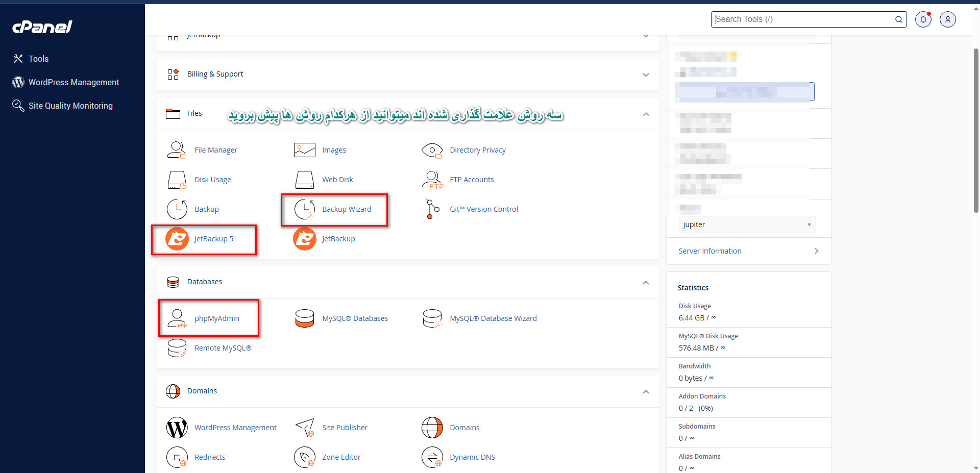This screenshot has height=473, width=980.
Task: Select Tools in the left sidebar
Action: [38, 59]
